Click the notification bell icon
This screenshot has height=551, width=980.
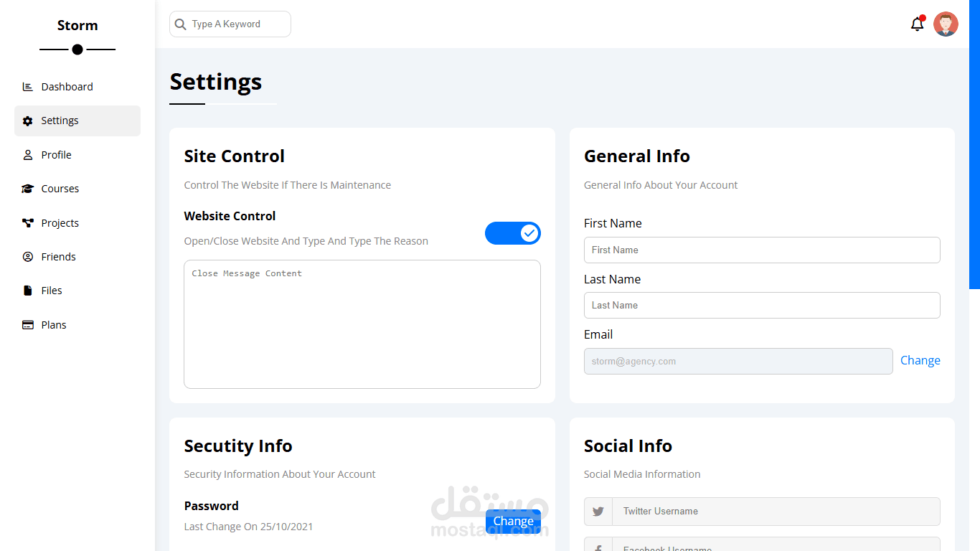tap(917, 24)
